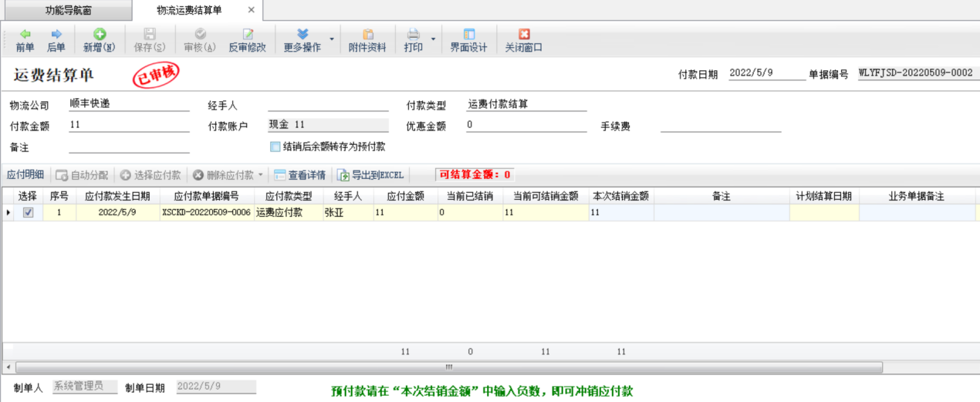Switch to the 功能导航窗 tab

point(68,10)
